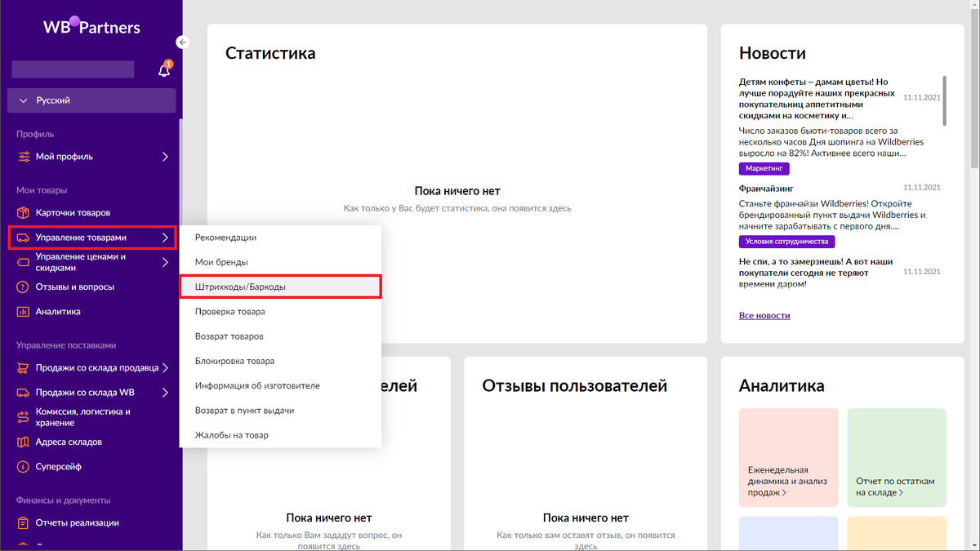Select Мои бренды in the submenu
Image resolution: width=980 pixels, height=551 pixels.
pos(280,262)
